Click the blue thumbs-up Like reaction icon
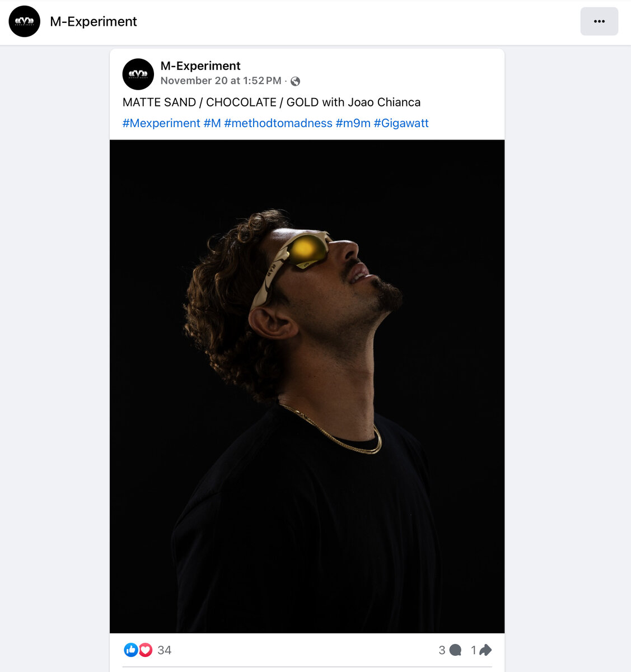 pos(131,650)
